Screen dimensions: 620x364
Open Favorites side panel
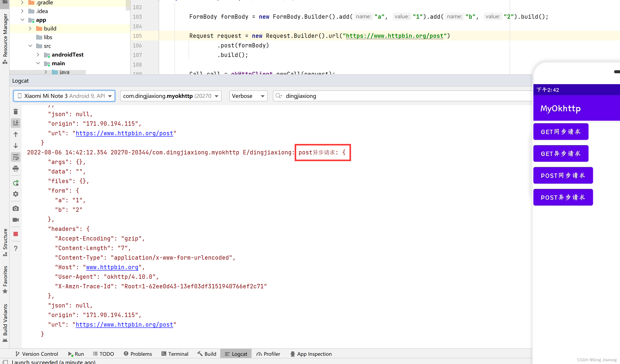(x=5, y=280)
